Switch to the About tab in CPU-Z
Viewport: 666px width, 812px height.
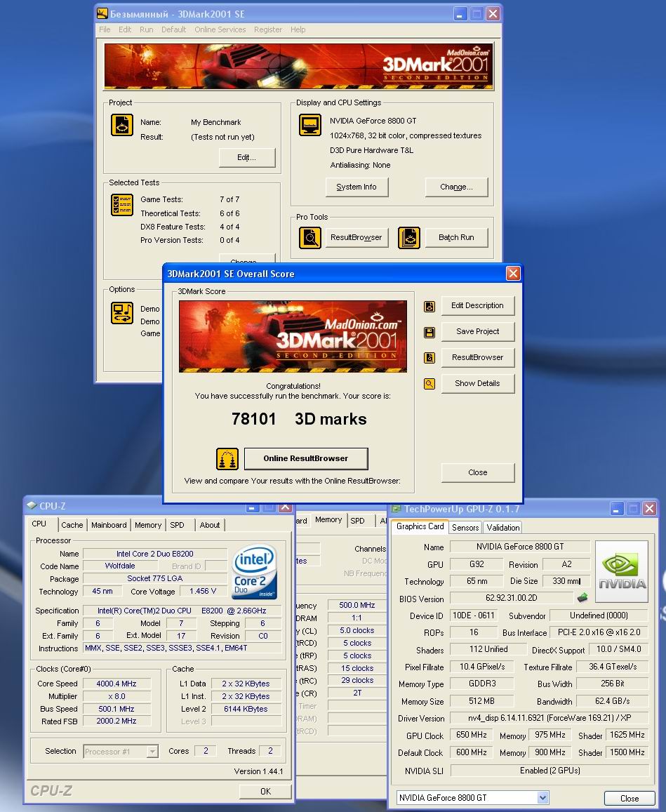click(x=210, y=524)
